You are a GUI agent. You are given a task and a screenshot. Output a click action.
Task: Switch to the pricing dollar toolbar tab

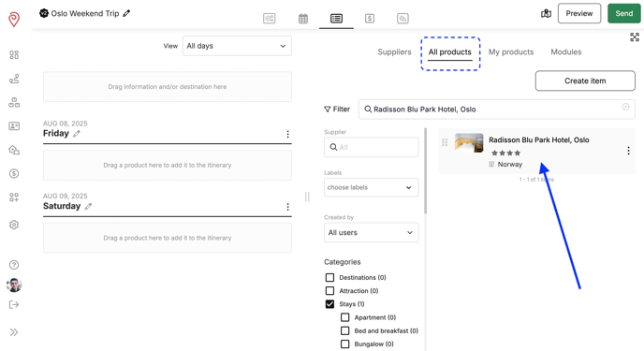(x=370, y=19)
